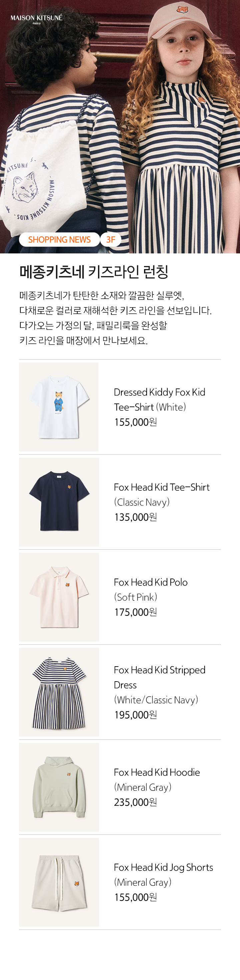Click the Dressed Kiddy Fox Kid Tee-Shirt title
The width and height of the screenshot is (240, 980).
pyautogui.click(x=159, y=399)
